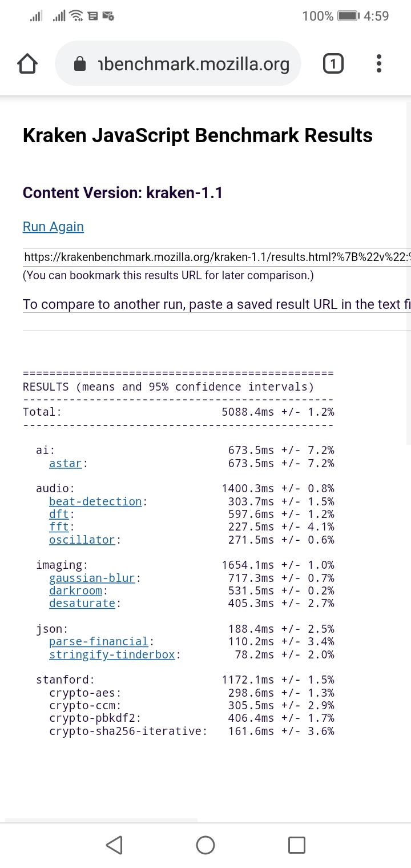This screenshot has height=868, width=411.
Task: Open the oscillator test link
Action: point(82,540)
